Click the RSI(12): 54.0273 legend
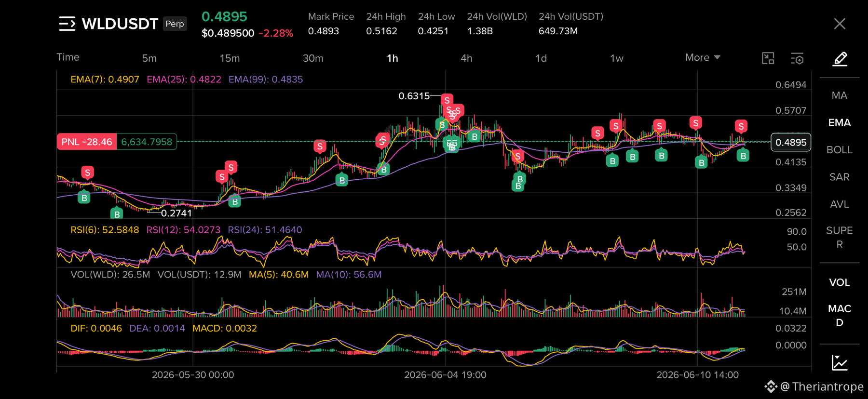 coord(183,230)
